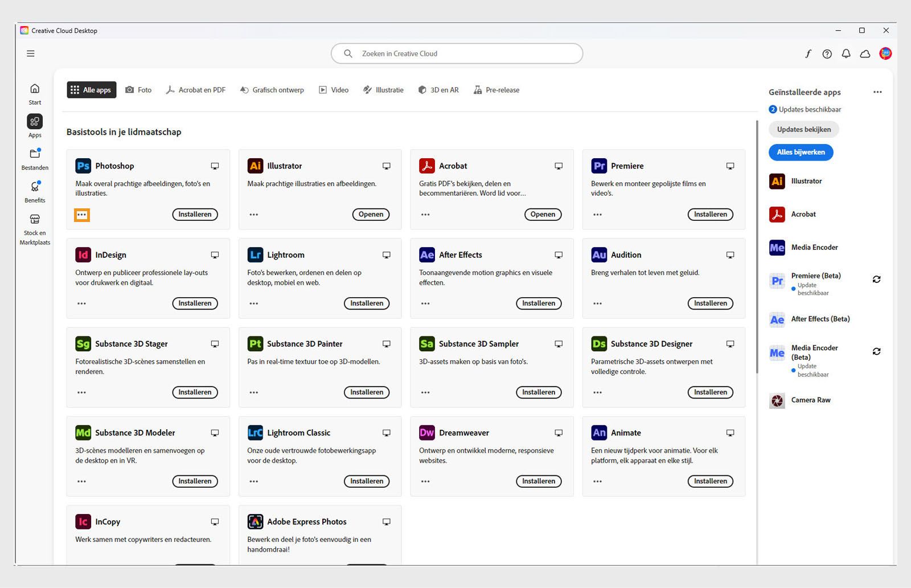The width and height of the screenshot is (911, 588).
Task: Click the apps list vertical scrollbar
Action: [757, 246]
